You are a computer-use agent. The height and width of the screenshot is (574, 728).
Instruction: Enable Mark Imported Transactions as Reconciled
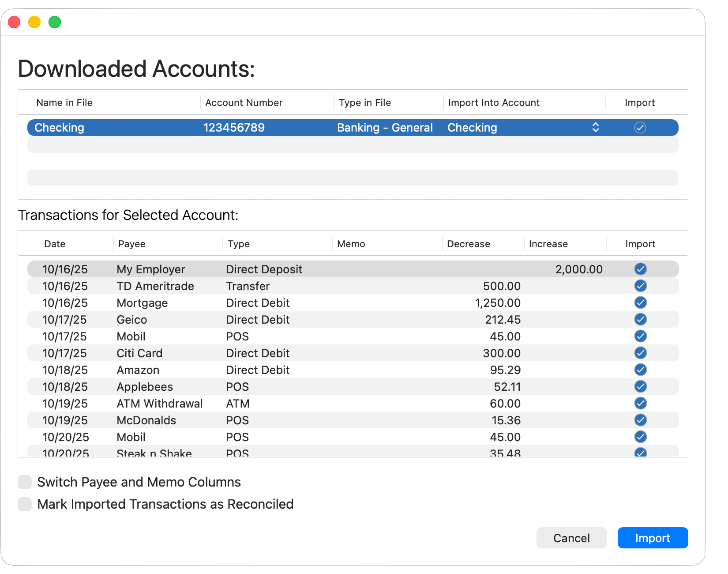[24, 504]
